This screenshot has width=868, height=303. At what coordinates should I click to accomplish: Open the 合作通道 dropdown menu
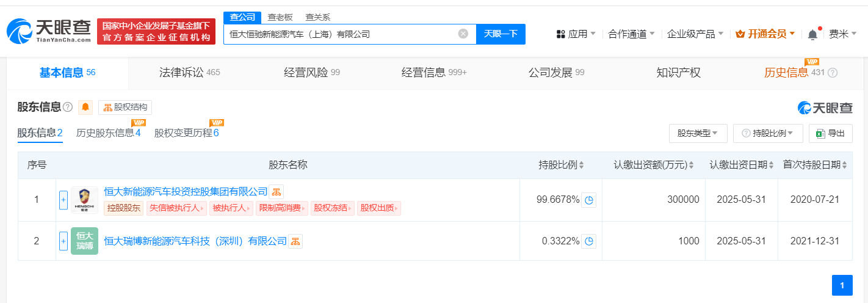click(x=631, y=34)
